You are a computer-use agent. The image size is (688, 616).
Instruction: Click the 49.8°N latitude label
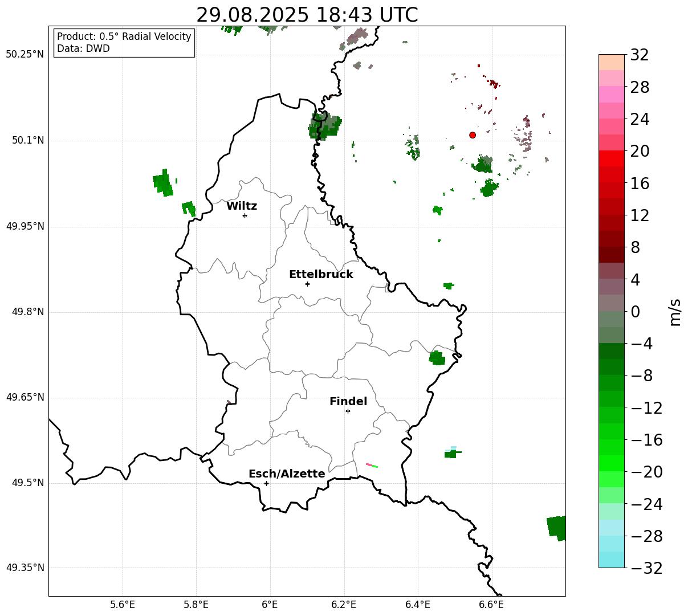pos(28,312)
